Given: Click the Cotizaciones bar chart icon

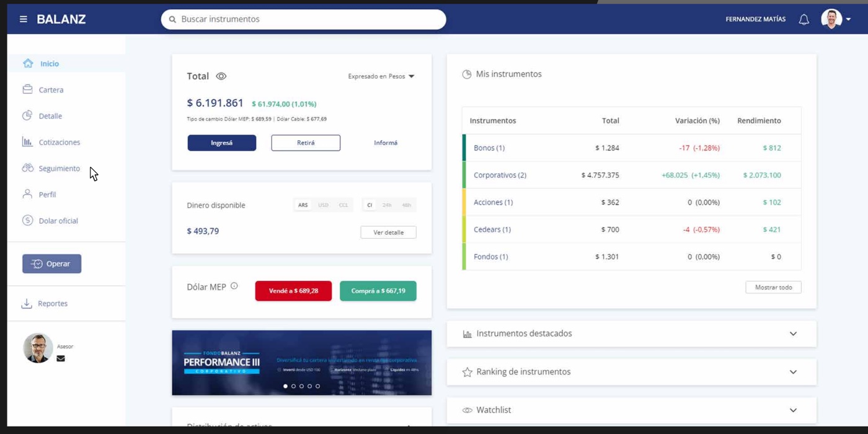Looking at the screenshot, I should pos(27,142).
